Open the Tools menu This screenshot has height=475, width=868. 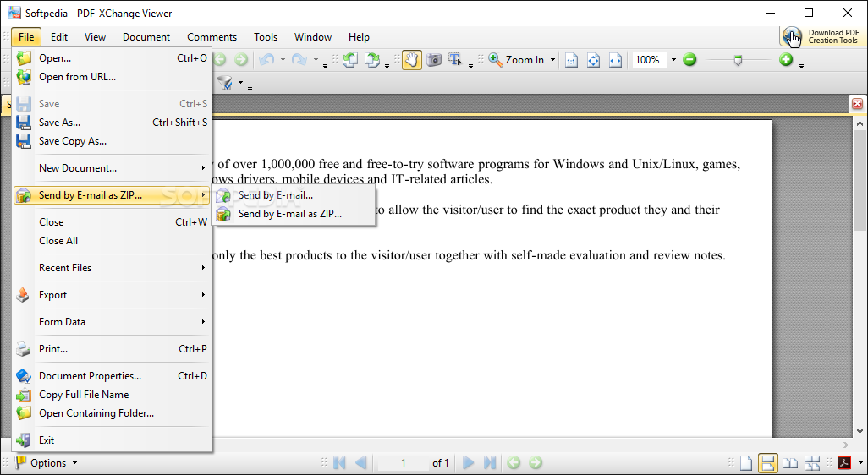pos(266,37)
